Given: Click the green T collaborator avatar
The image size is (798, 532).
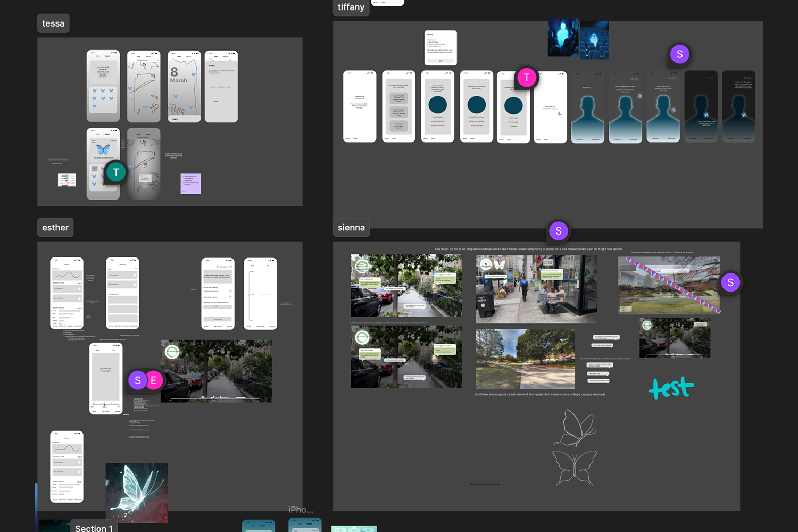Looking at the screenshot, I should [x=116, y=172].
